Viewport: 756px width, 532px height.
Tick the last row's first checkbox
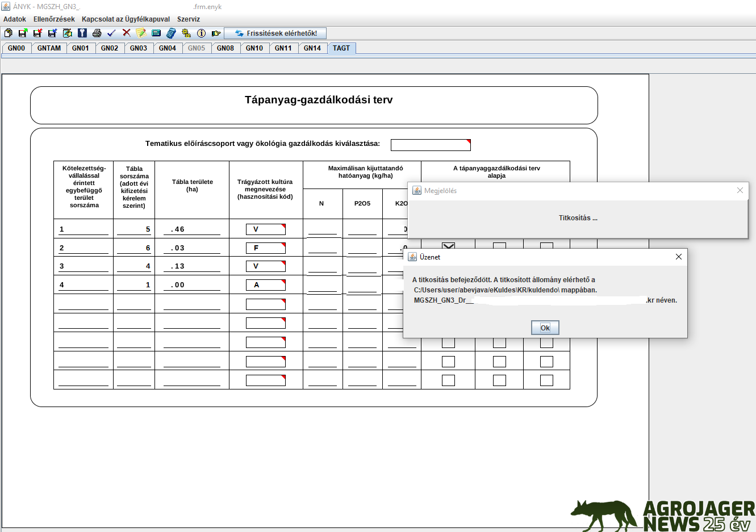tap(448, 380)
